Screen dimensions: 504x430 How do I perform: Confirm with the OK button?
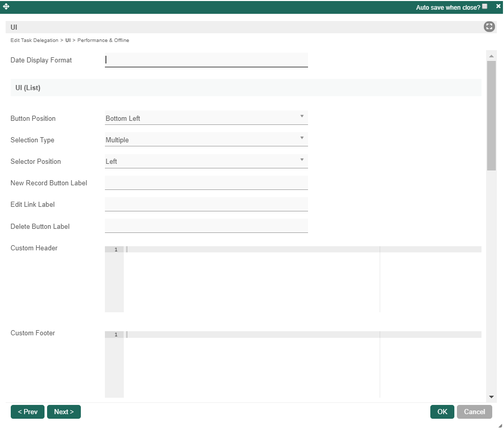point(442,412)
